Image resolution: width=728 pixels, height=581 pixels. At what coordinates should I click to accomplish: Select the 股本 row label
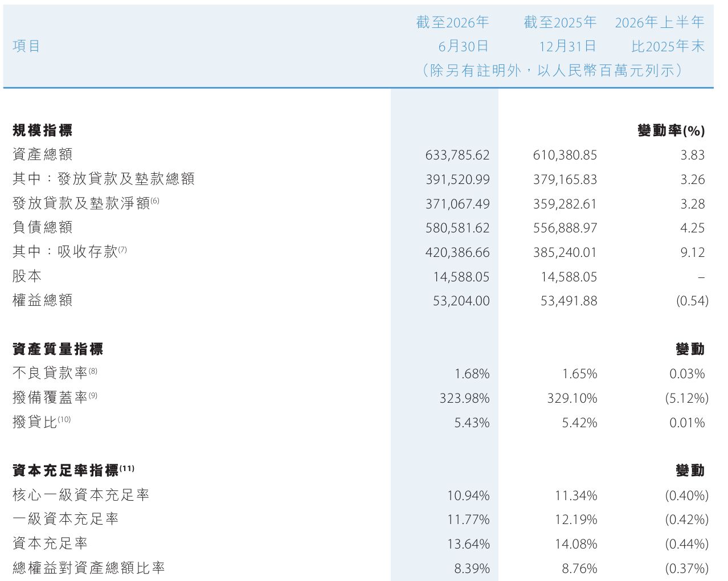tap(27, 276)
